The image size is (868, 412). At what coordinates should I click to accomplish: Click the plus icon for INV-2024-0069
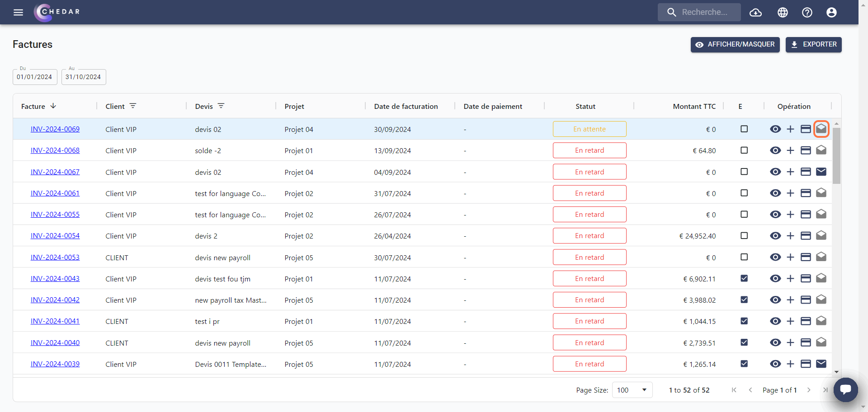pos(790,129)
